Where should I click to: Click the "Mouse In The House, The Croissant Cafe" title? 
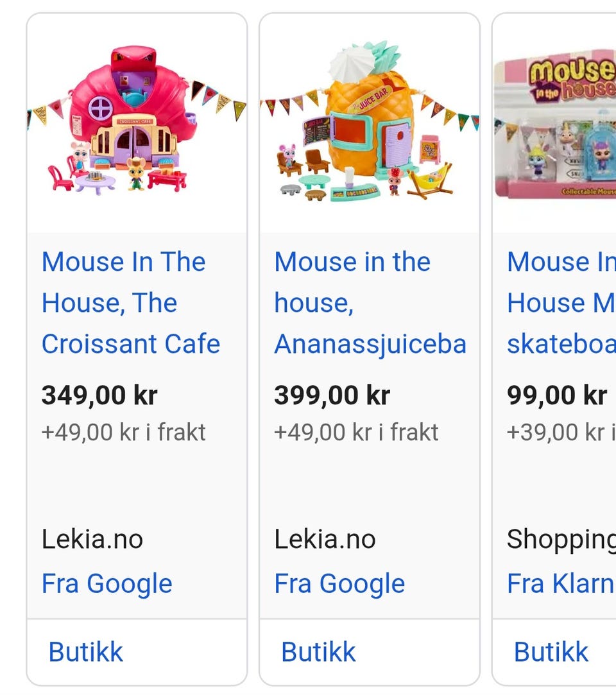[x=130, y=303]
